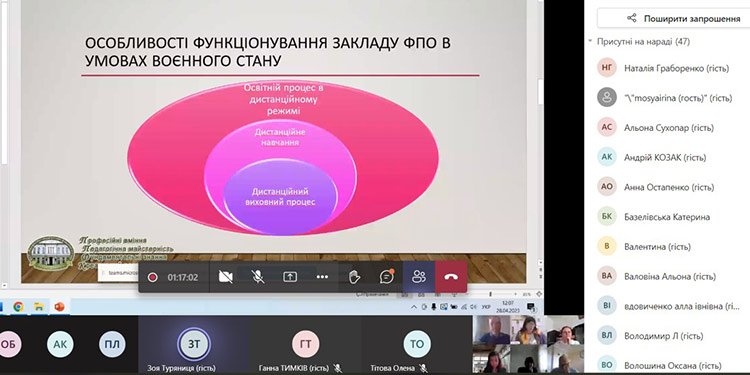Image resolution: width=750 pixels, height=375 pixels.
Task: Unmute the microphone in the meeting controls
Action: pyautogui.click(x=258, y=277)
